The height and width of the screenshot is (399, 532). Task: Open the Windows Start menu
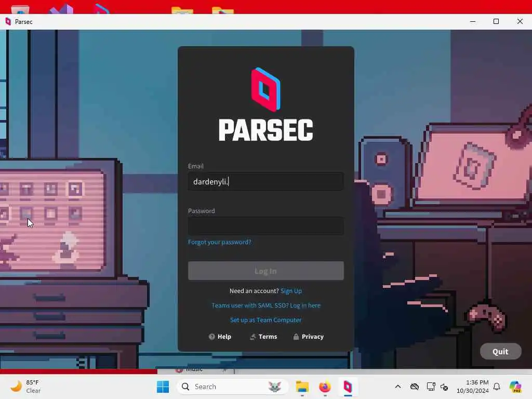tap(163, 387)
